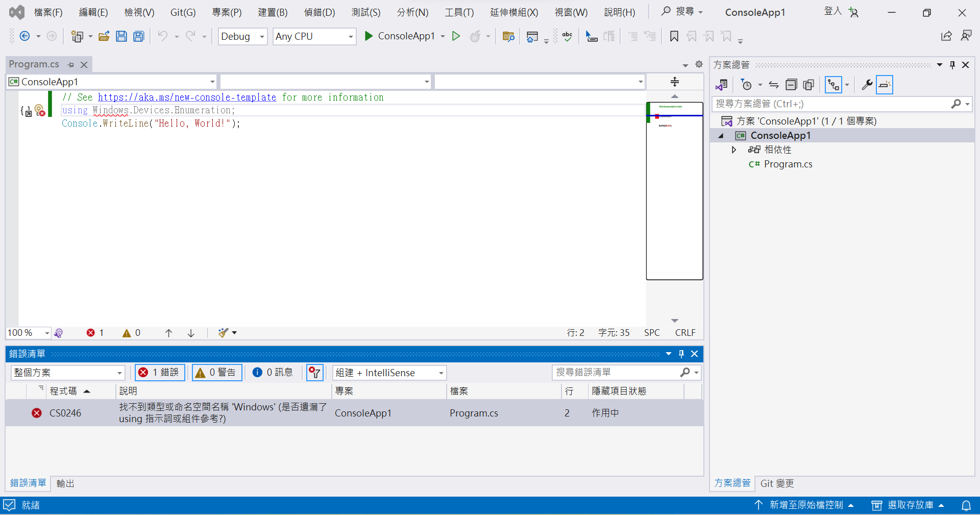The height and width of the screenshot is (515, 980).
Task: Click the bookmark toggle icon in toolbar
Action: [x=674, y=36]
